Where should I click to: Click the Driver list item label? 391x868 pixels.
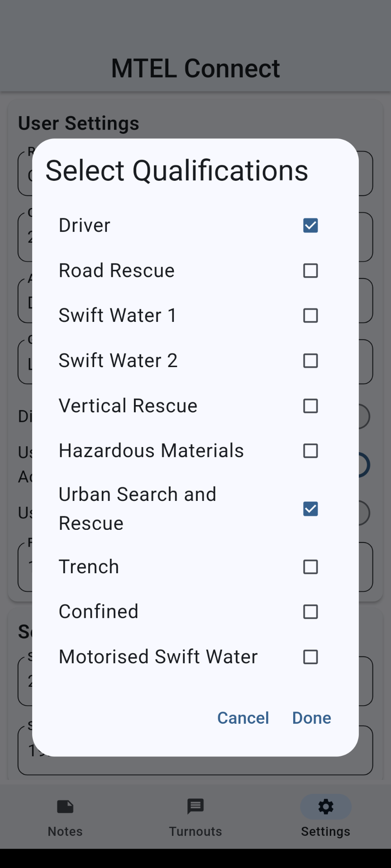85,225
